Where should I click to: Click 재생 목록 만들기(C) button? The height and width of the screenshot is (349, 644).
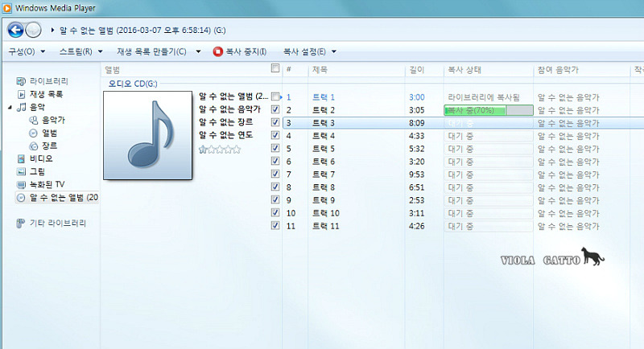click(151, 51)
